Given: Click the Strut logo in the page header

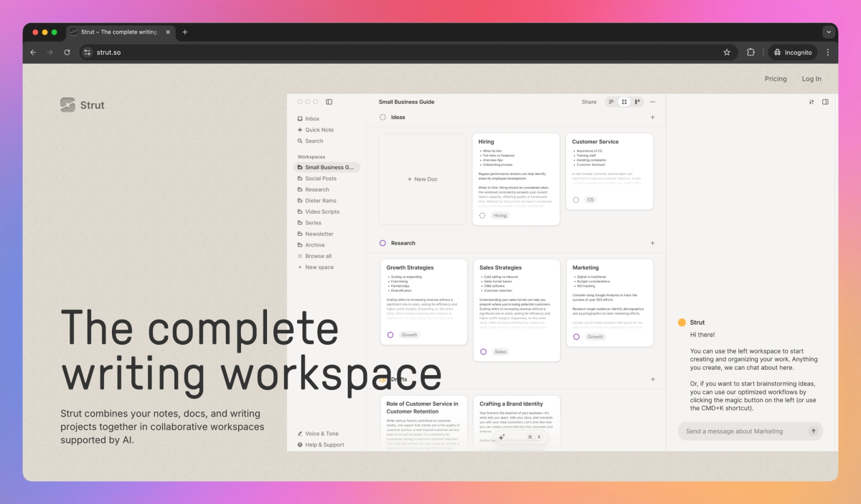Looking at the screenshot, I should (83, 105).
